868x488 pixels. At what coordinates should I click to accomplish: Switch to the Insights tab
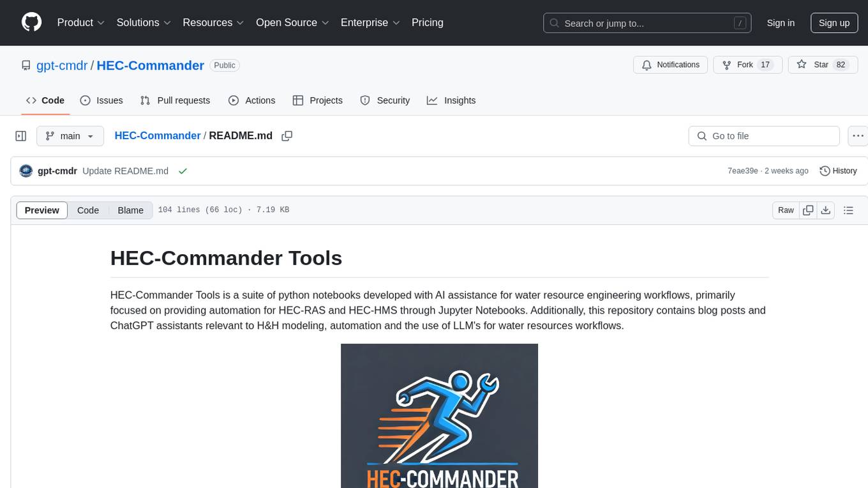(451, 100)
